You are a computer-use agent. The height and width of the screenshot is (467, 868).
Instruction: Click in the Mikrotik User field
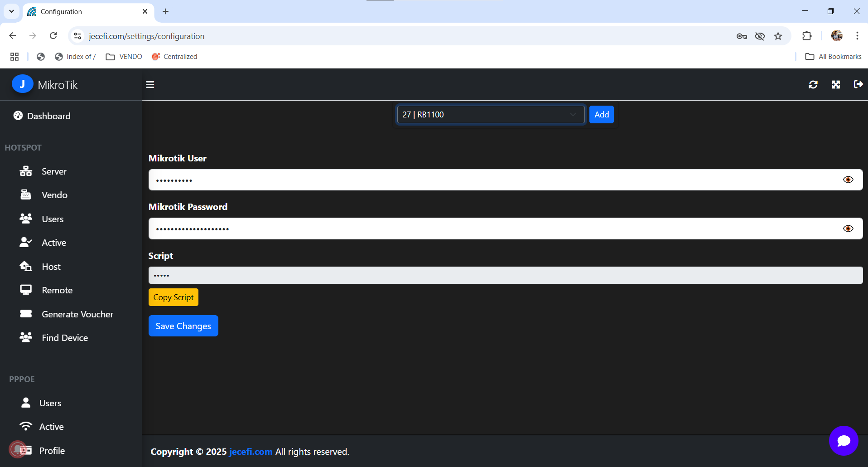[x=506, y=180]
